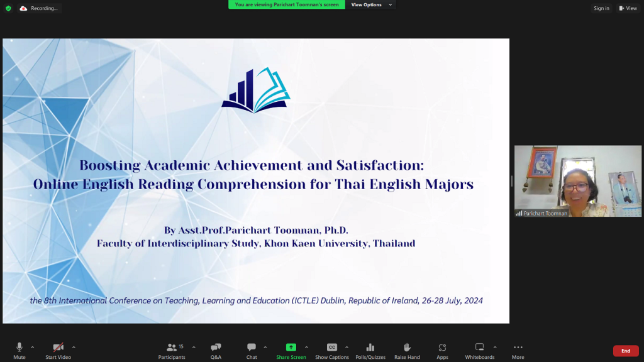Expand video options arrow next to Start Video
This screenshot has height=362, width=644.
coord(74,347)
